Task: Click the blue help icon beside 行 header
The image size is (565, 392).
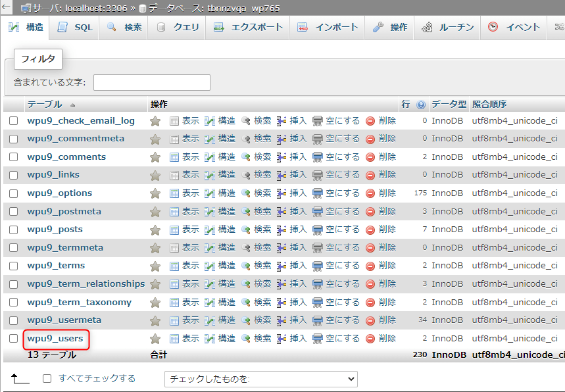Action: point(420,105)
